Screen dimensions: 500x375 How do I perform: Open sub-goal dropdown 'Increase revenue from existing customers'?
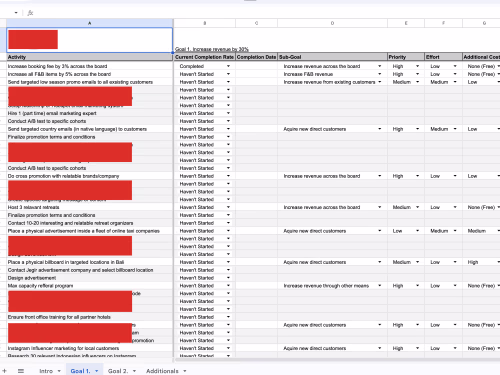[x=380, y=82]
